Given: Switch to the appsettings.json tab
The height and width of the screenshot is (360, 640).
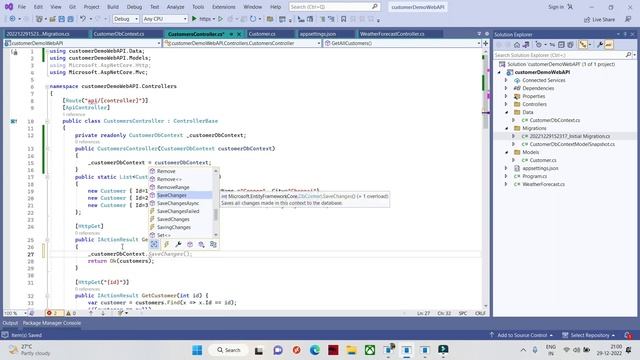Looking at the screenshot, I should click(318, 34).
